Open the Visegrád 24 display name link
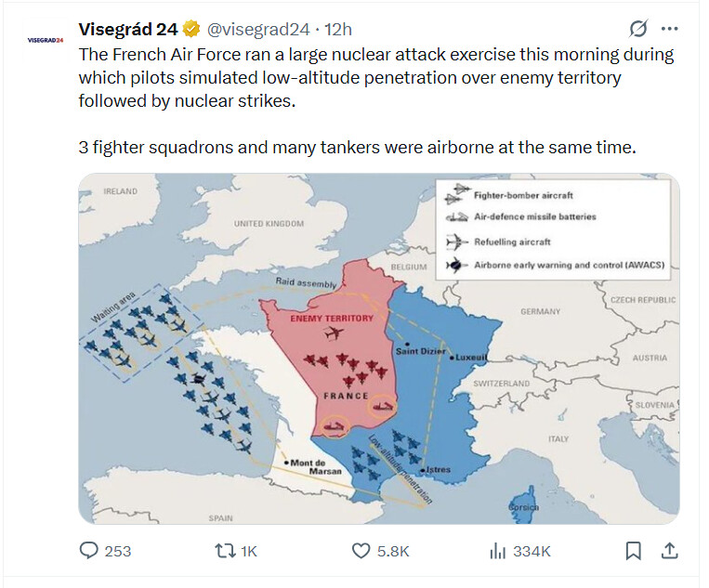 (x=128, y=30)
